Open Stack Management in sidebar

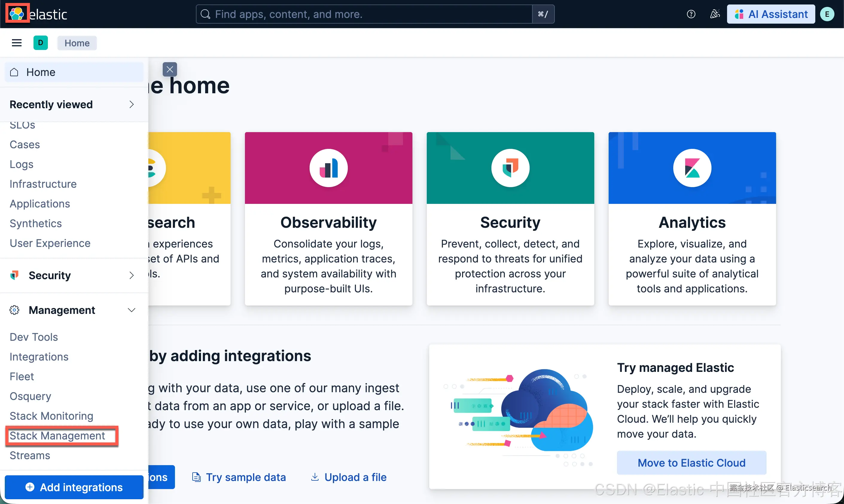57,436
